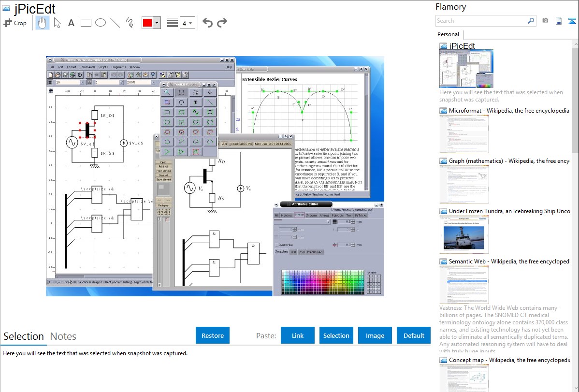The height and width of the screenshot is (392, 579).
Task: Open the Personal tab
Action: click(x=448, y=34)
